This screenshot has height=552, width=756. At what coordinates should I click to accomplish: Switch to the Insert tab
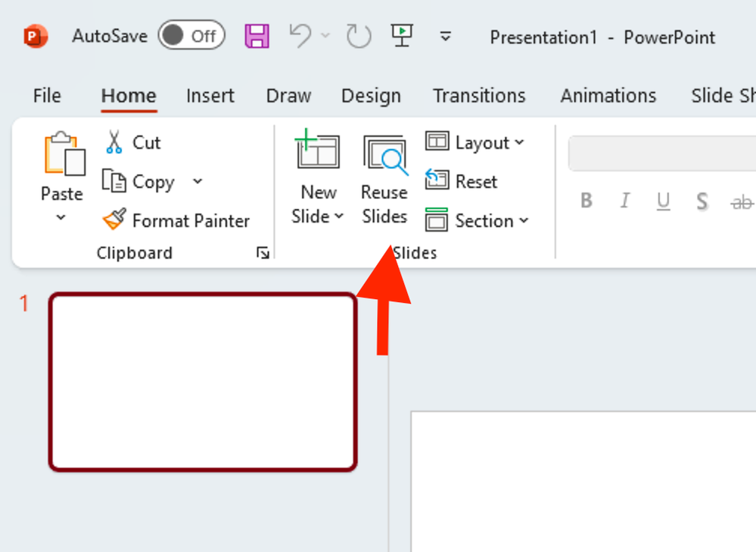coord(210,95)
